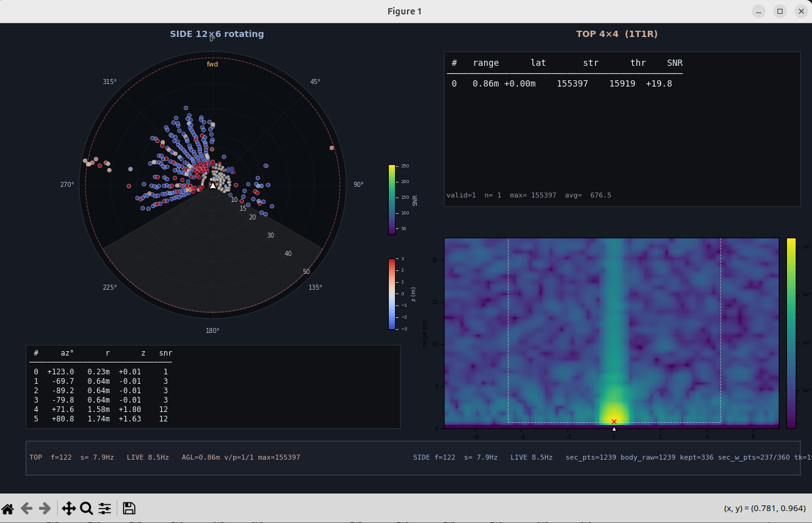Toggle the Pan axes tool
The height and width of the screenshot is (523, 812).
(68, 509)
